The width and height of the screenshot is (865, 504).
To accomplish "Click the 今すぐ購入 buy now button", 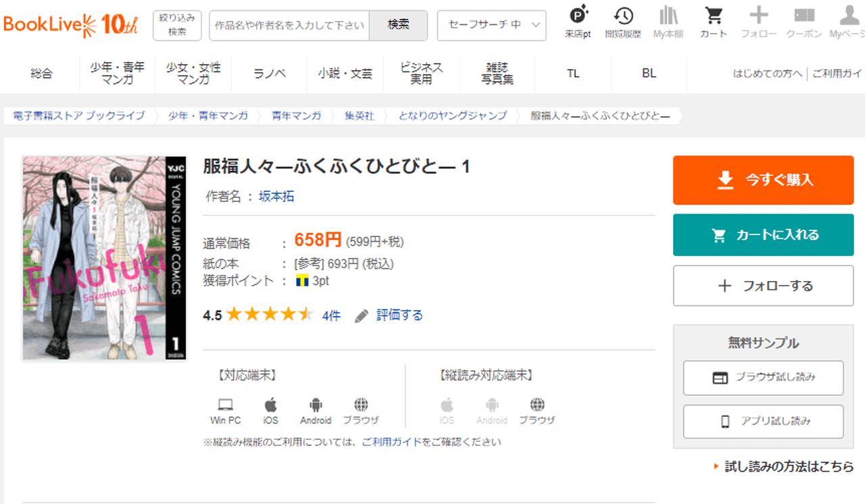I will [763, 180].
